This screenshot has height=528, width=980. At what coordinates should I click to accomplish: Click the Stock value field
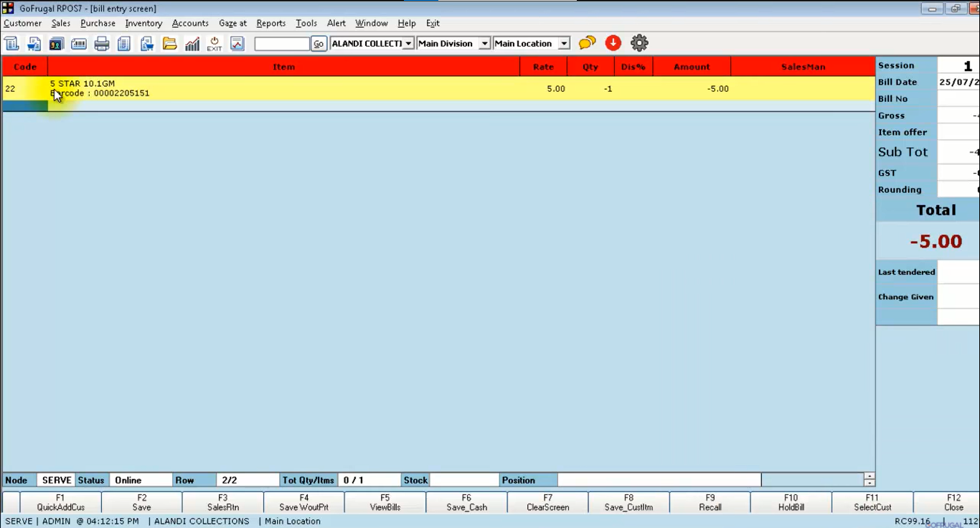click(464, 480)
